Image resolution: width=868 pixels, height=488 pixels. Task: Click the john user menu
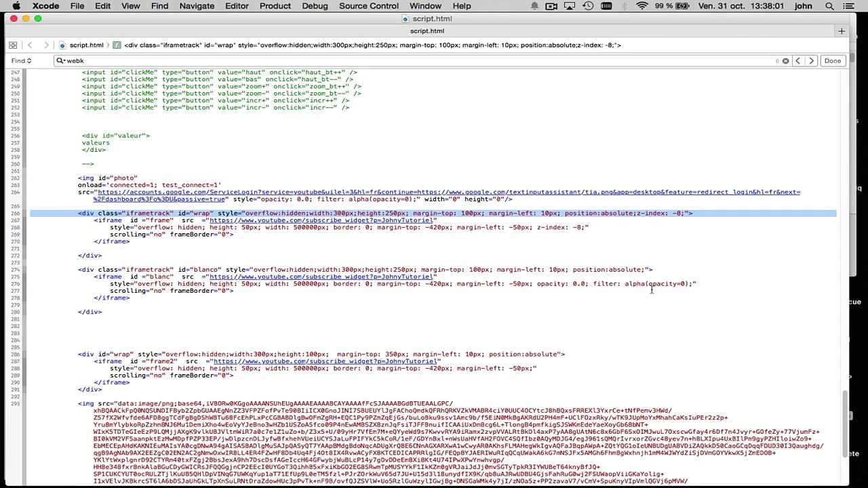803,6
